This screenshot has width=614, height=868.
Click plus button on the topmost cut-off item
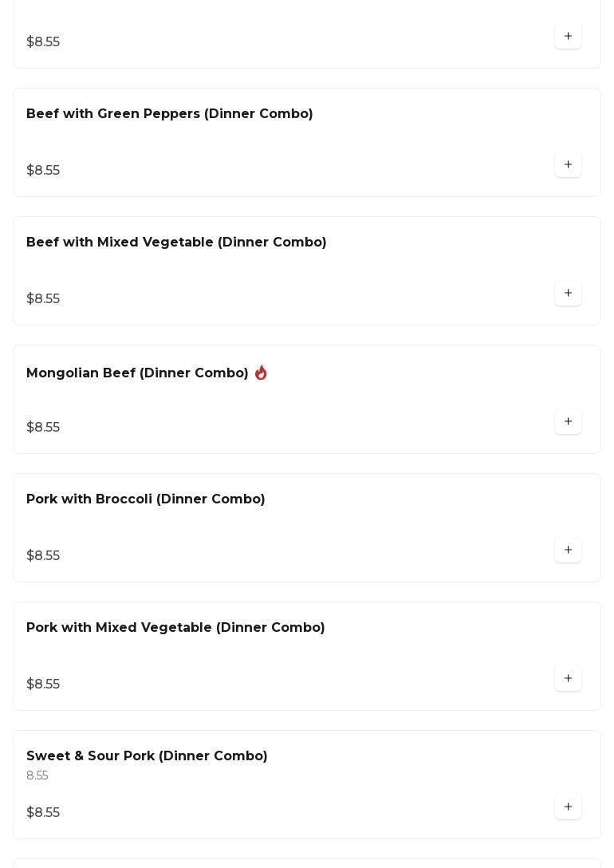pos(568,37)
